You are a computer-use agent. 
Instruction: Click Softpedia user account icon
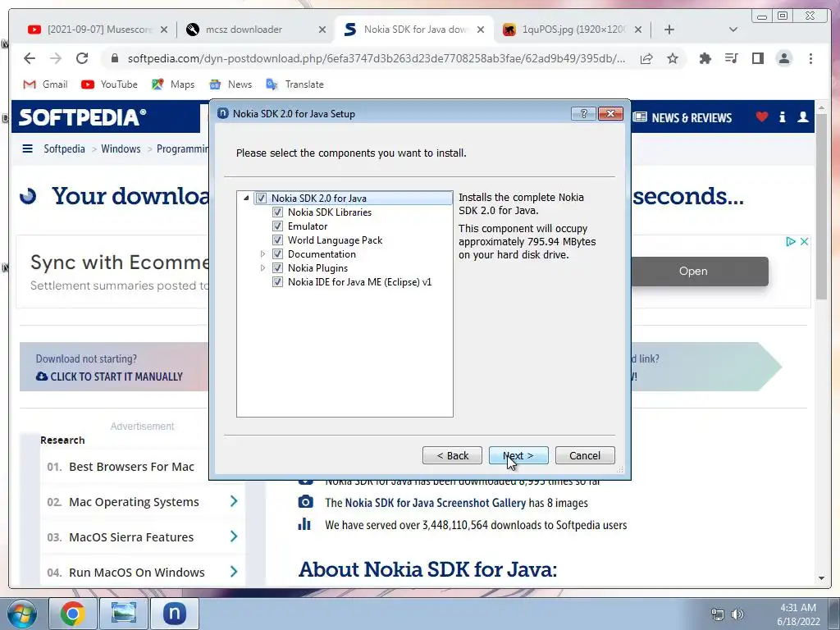point(802,116)
